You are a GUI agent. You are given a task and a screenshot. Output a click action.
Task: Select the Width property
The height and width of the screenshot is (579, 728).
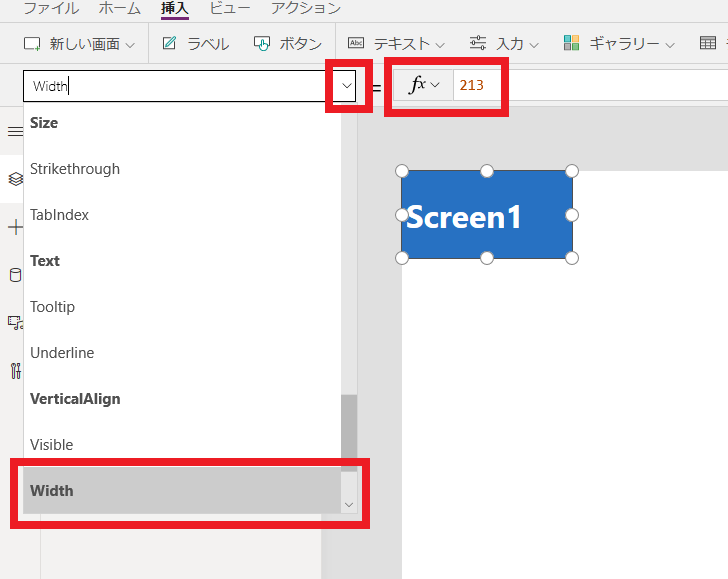pos(182,491)
